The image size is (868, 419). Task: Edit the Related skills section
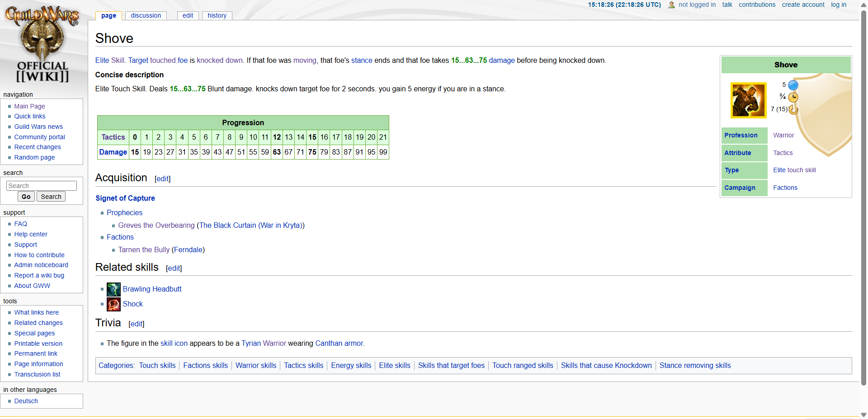(x=174, y=268)
